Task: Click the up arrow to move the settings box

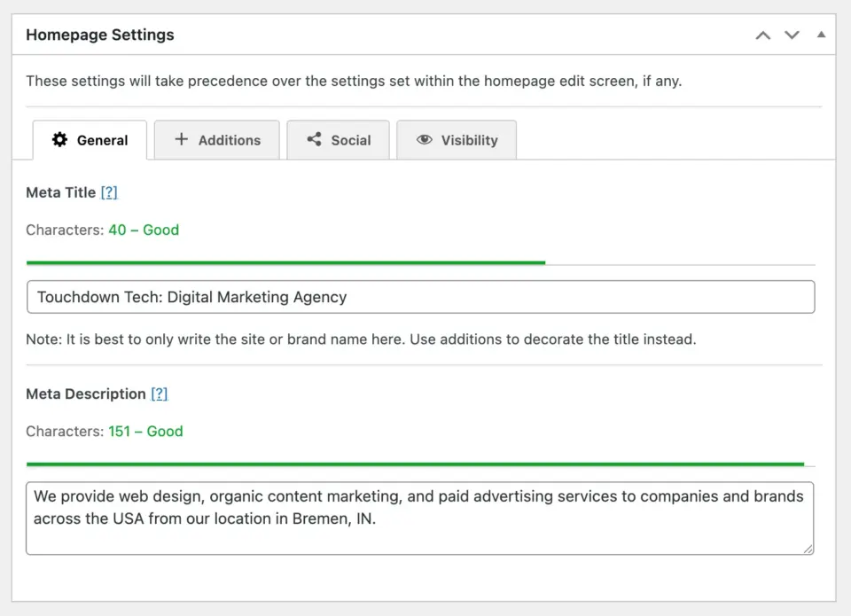Action: click(x=762, y=35)
